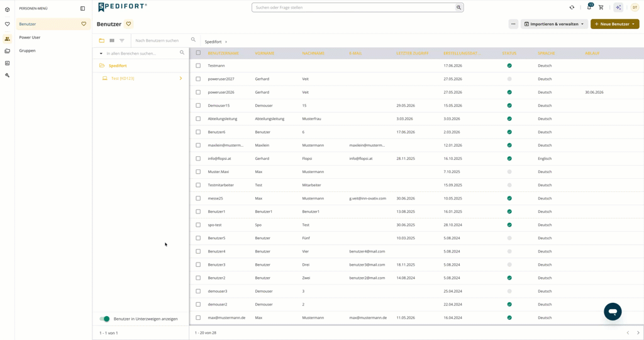Check the box for user Testmann
Viewport: 644px width, 340px height.
(x=198, y=65)
